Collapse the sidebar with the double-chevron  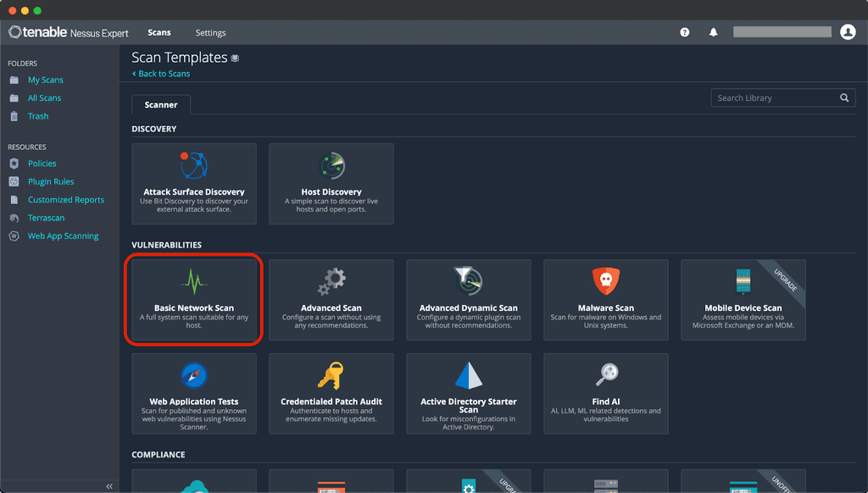tap(108, 486)
